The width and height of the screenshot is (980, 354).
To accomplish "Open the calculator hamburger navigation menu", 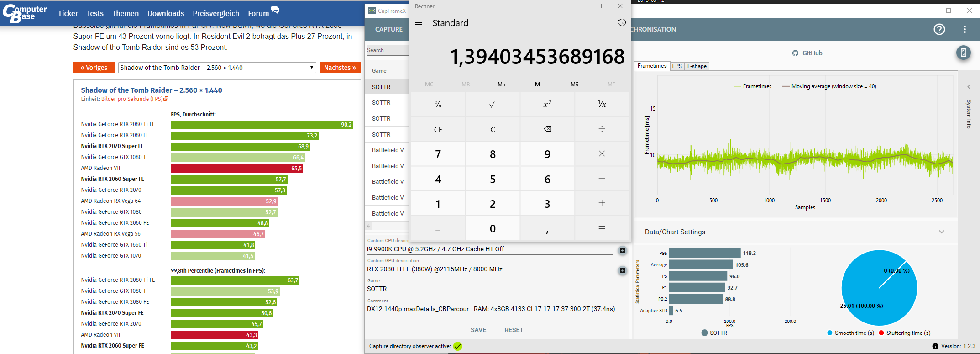I will (x=419, y=23).
